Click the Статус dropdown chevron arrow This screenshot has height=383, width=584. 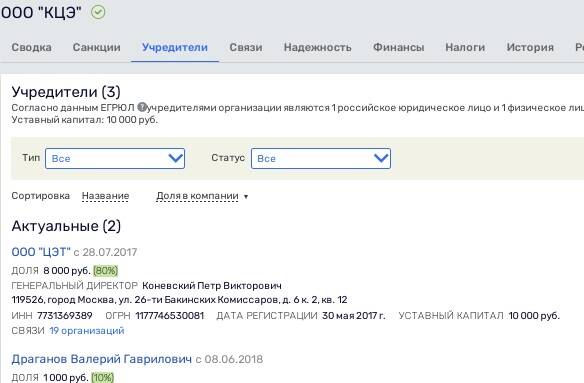pos(381,158)
